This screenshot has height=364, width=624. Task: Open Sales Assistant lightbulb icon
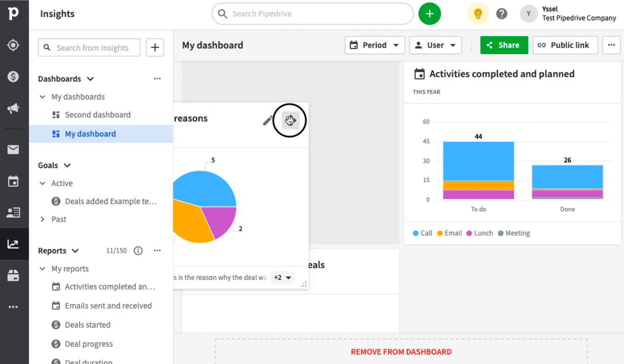point(478,14)
